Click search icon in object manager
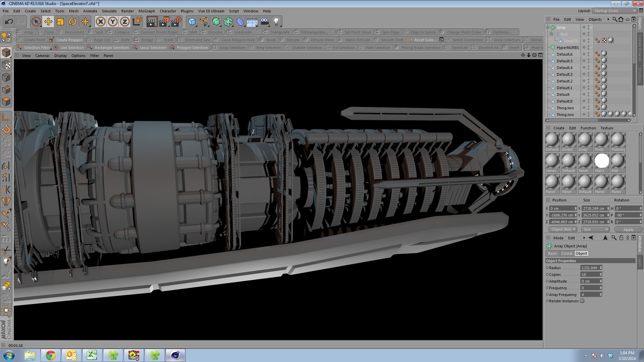 pos(615,19)
